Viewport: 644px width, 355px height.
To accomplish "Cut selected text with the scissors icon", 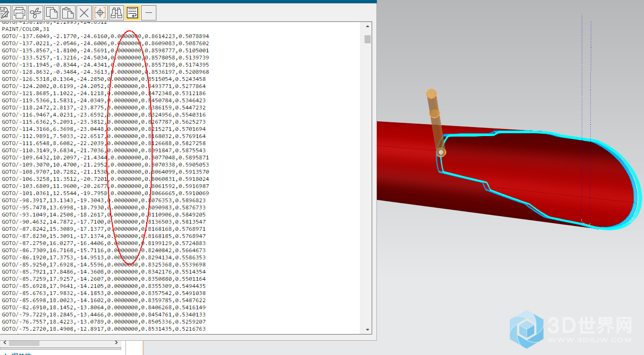I will point(36,12).
